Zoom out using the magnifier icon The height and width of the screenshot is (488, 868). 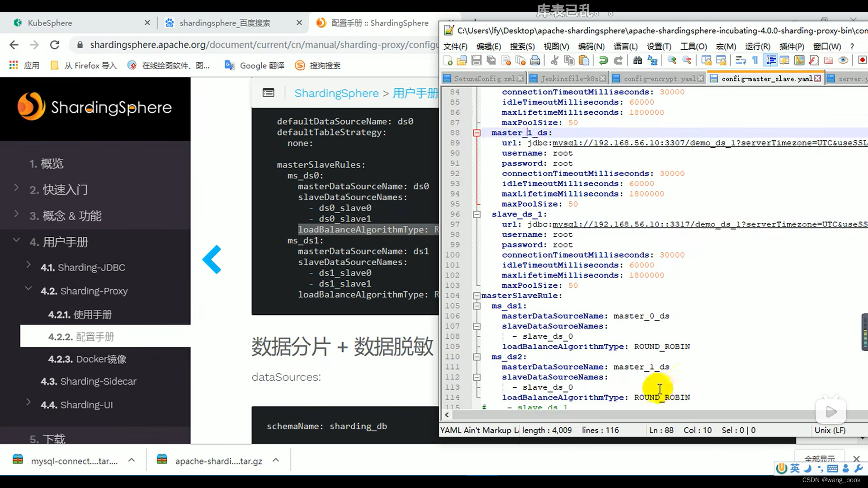coord(687,60)
